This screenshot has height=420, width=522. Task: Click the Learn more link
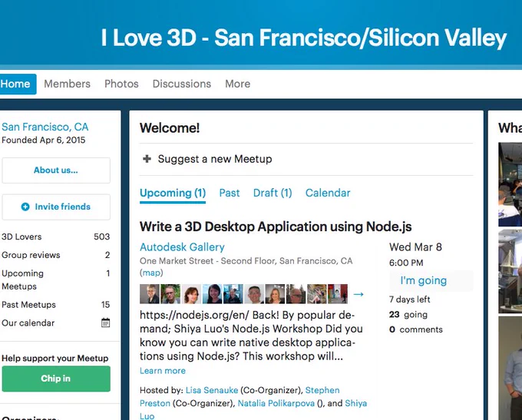click(163, 371)
